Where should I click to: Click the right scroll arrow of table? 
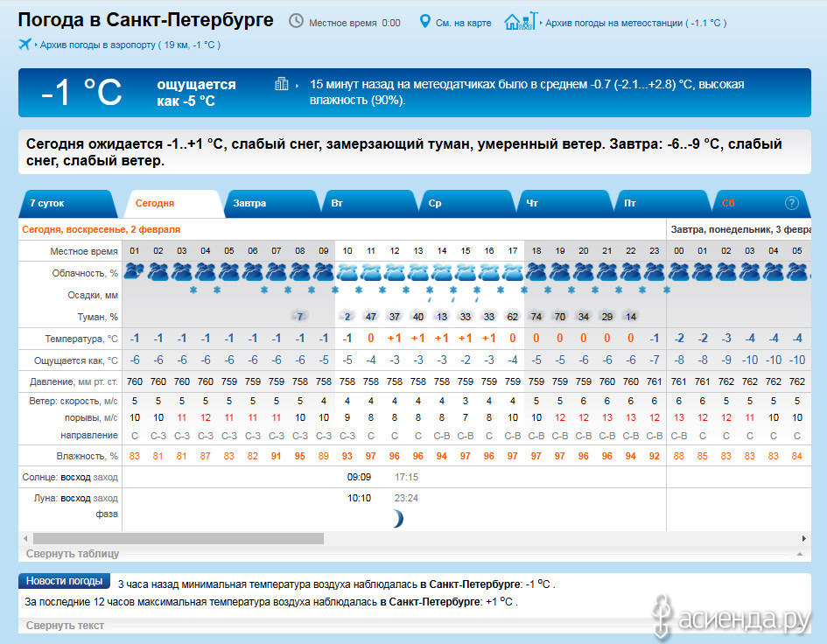click(803, 538)
